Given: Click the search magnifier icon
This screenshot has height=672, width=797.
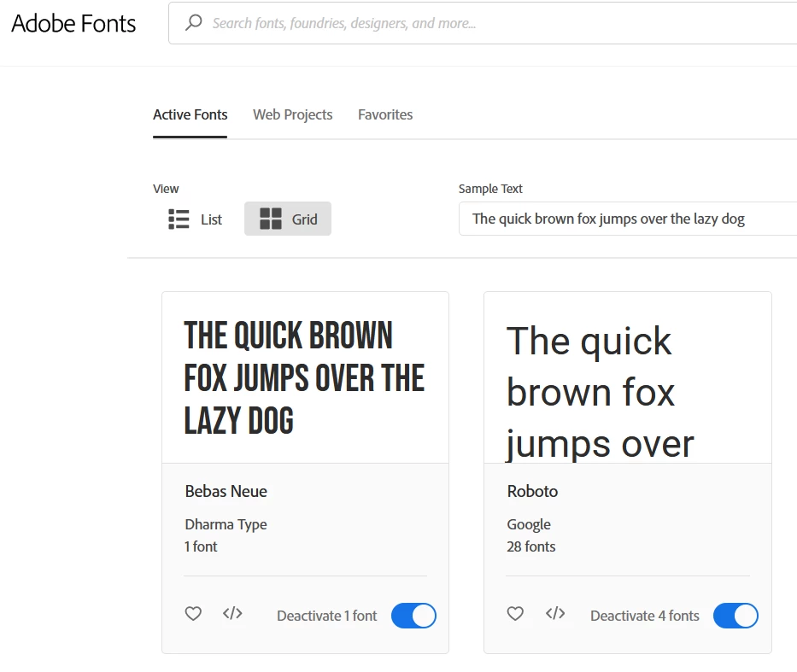Looking at the screenshot, I should tap(194, 23).
